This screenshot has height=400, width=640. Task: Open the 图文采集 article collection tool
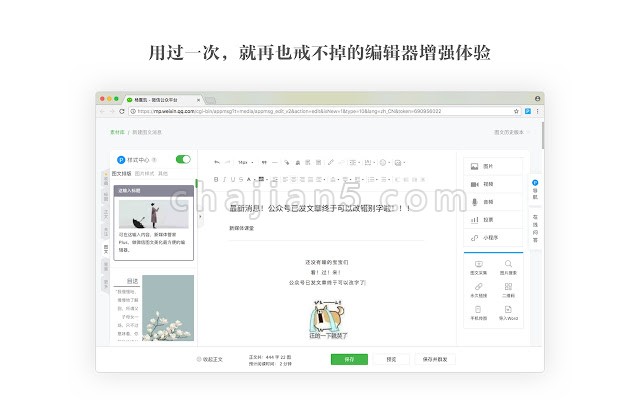point(479,268)
